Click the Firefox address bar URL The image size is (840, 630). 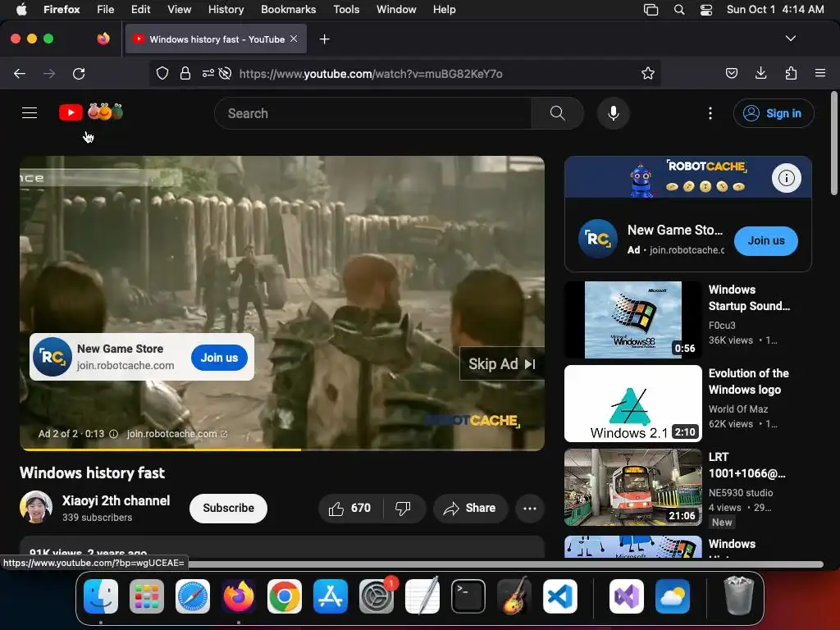tap(371, 74)
